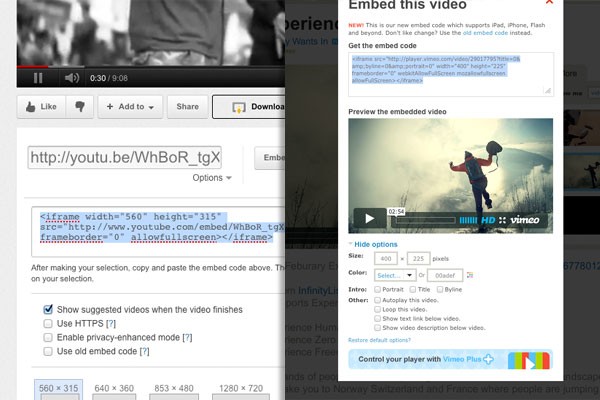Check the Title intro checkbox
600x400 pixels.
[412, 289]
